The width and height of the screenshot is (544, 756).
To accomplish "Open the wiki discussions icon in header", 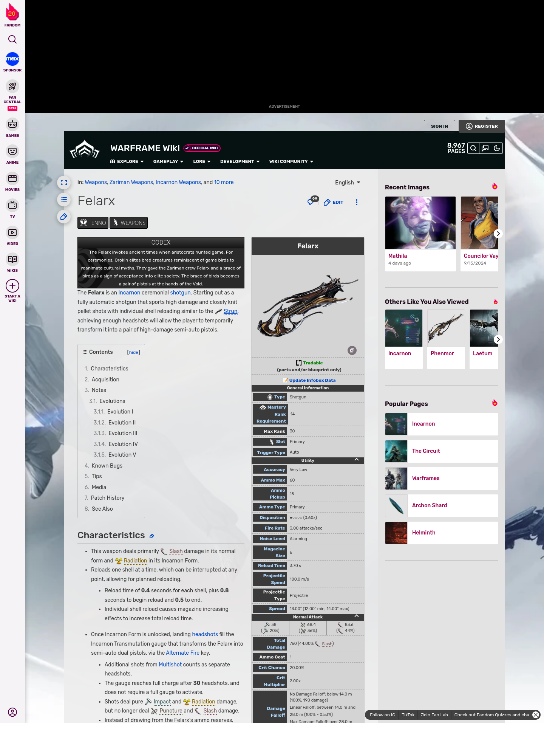I will tap(485, 148).
